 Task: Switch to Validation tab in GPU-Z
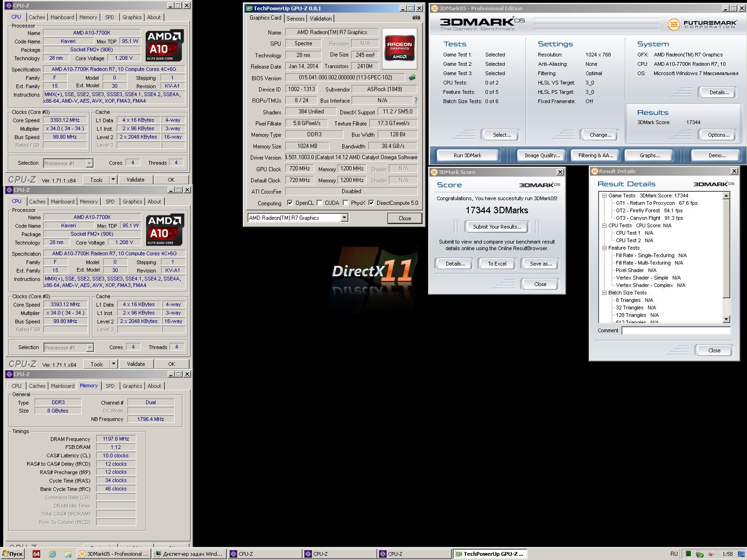(321, 19)
